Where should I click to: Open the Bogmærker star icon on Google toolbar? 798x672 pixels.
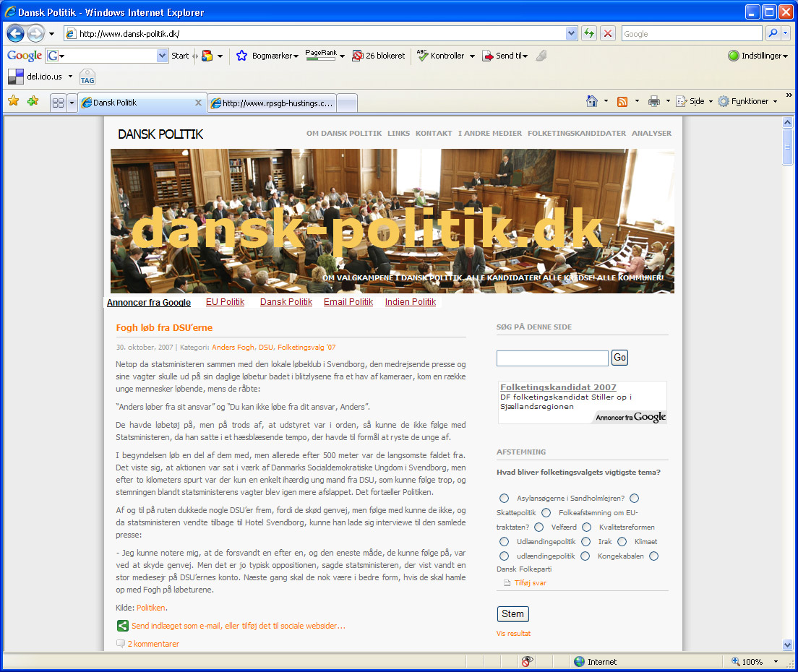241,55
